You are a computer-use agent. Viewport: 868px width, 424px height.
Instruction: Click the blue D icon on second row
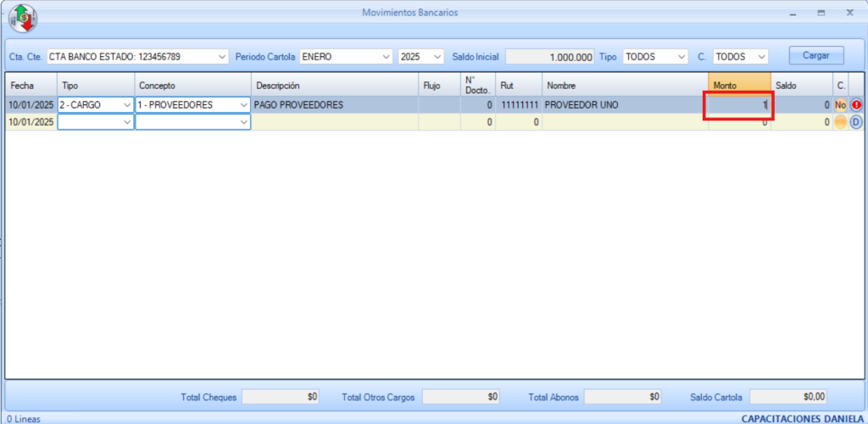(x=855, y=122)
